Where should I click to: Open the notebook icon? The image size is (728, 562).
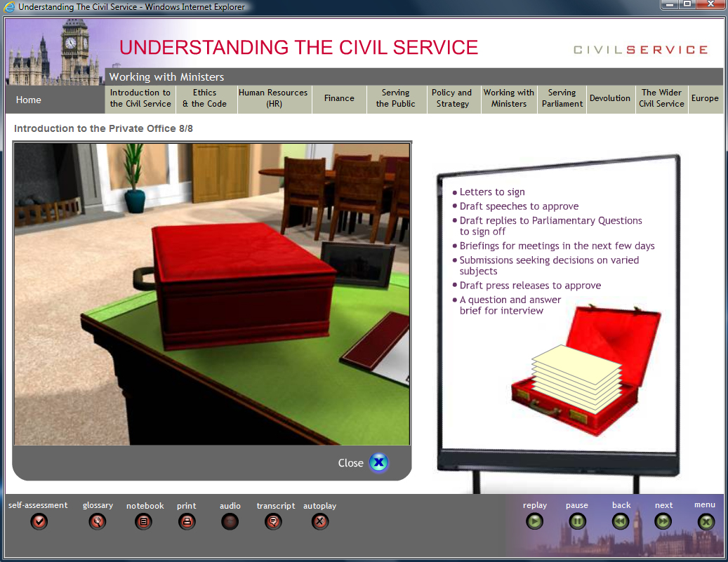coord(144,521)
